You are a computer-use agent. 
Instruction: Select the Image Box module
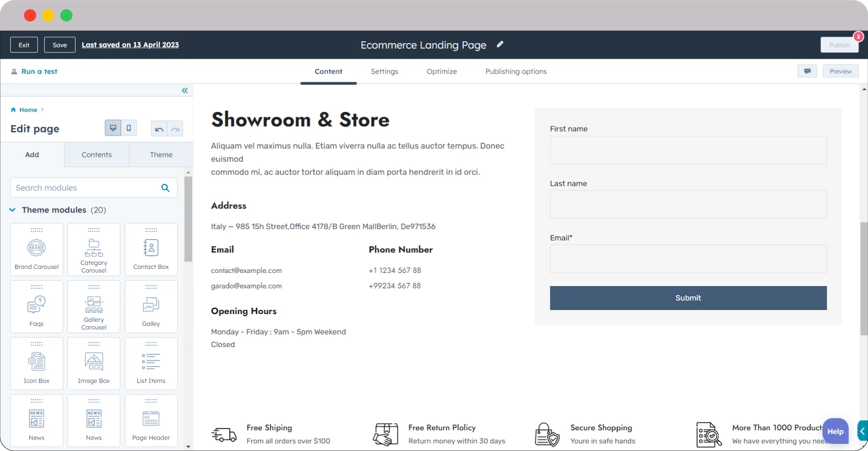pyautogui.click(x=94, y=363)
